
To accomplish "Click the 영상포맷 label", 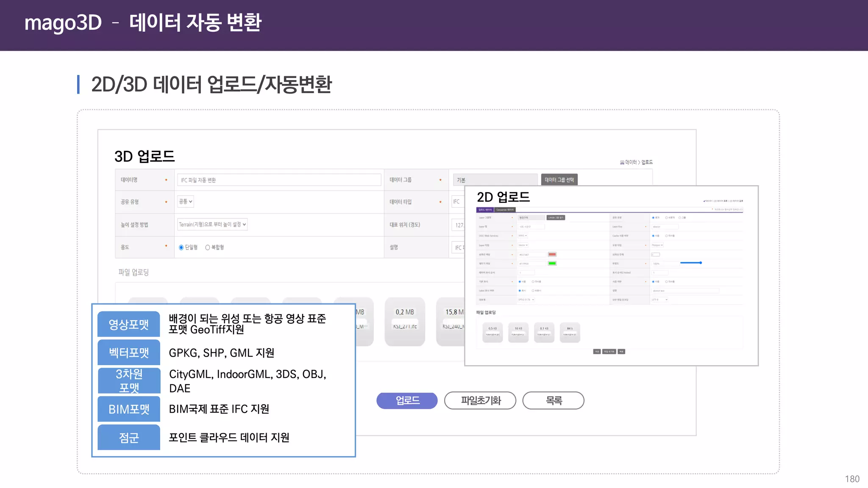I will (x=129, y=324).
